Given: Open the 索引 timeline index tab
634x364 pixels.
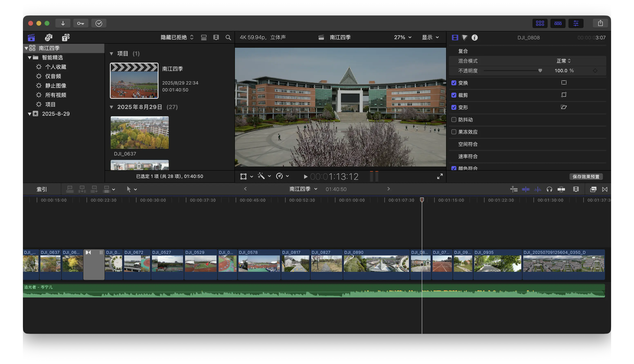Looking at the screenshot, I should coord(41,189).
